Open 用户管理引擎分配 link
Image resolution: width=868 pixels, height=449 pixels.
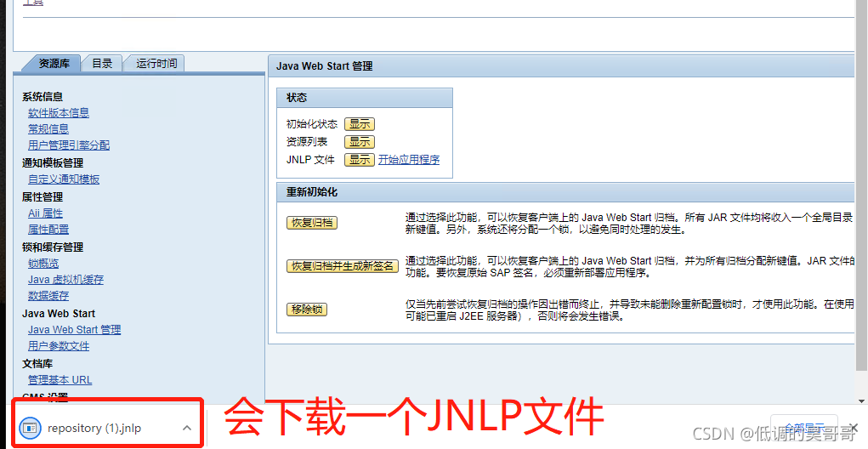click(69, 145)
